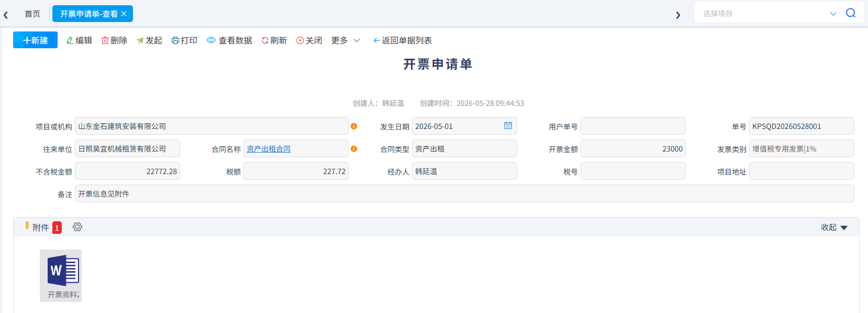Open the attachment settings gear icon

tap(77, 227)
